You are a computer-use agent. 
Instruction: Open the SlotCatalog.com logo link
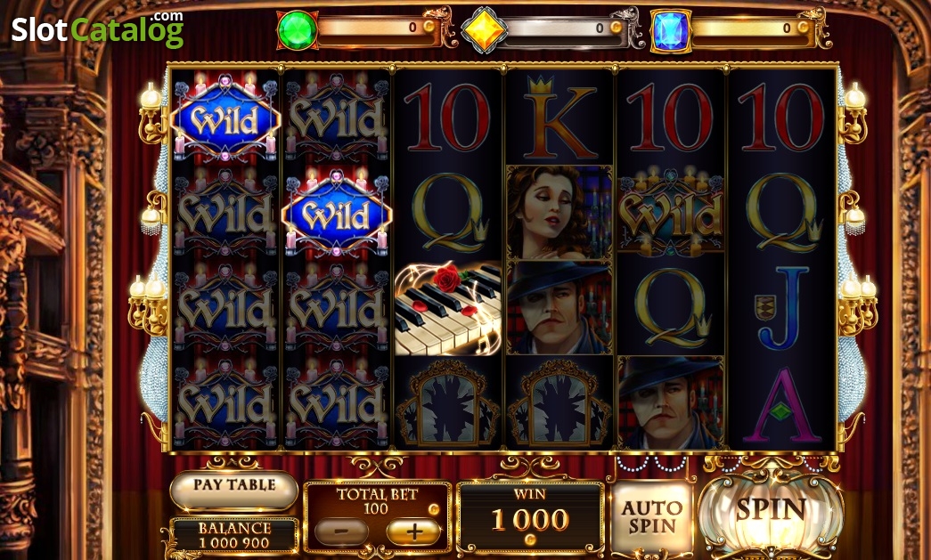click(98, 29)
